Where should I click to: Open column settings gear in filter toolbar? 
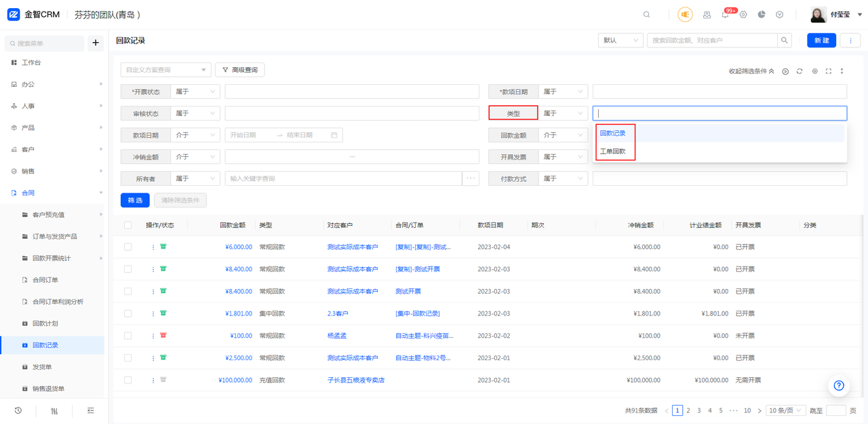[814, 71]
